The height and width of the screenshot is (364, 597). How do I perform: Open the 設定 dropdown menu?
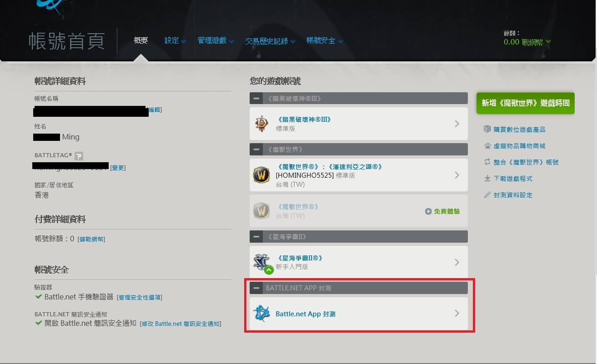coord(176,40)
